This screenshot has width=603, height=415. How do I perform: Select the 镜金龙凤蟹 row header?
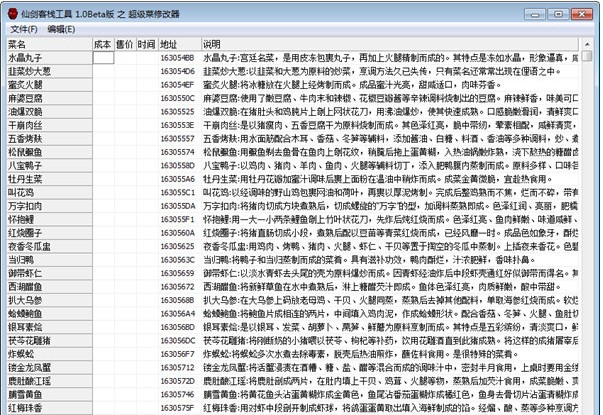coord(46,367)
